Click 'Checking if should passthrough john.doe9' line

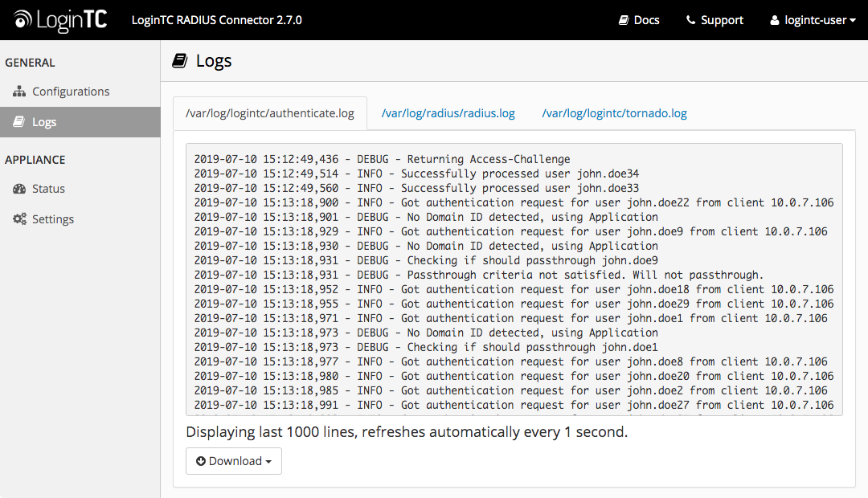pyautogui.click(x=426, y=260)
